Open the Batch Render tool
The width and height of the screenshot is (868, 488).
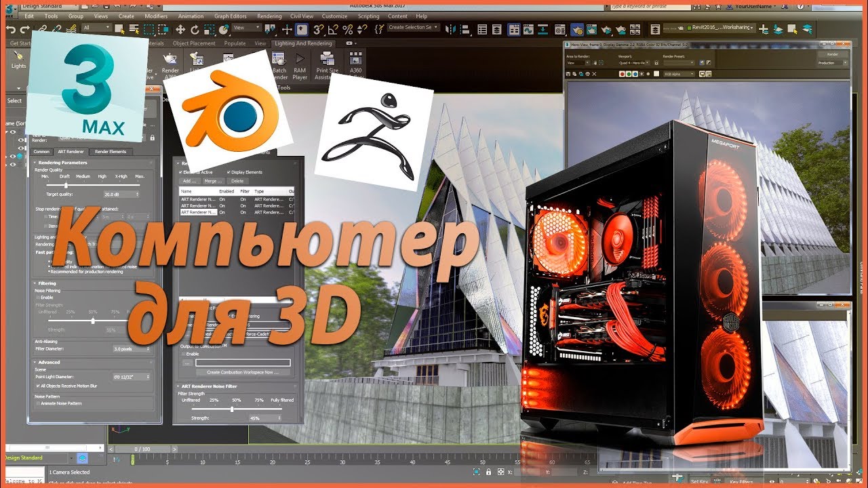[x=279, y=70]
